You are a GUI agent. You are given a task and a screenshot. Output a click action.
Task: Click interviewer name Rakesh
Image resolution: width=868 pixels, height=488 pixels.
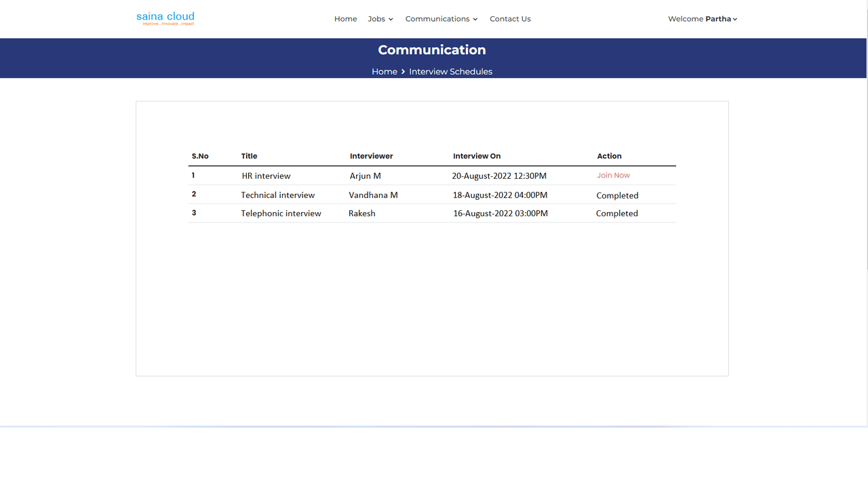[361, 213]
